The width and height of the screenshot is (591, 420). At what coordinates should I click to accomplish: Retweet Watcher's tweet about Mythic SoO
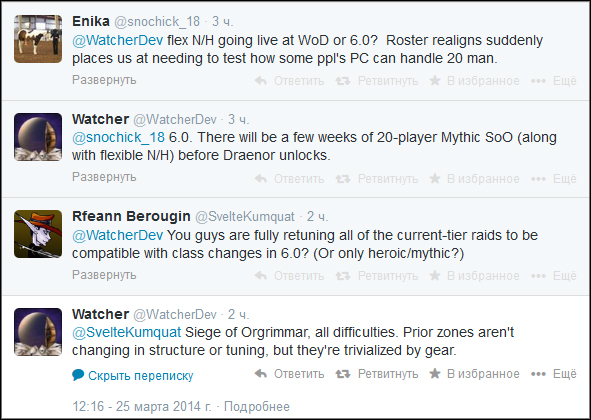click(x=377, y=178)
